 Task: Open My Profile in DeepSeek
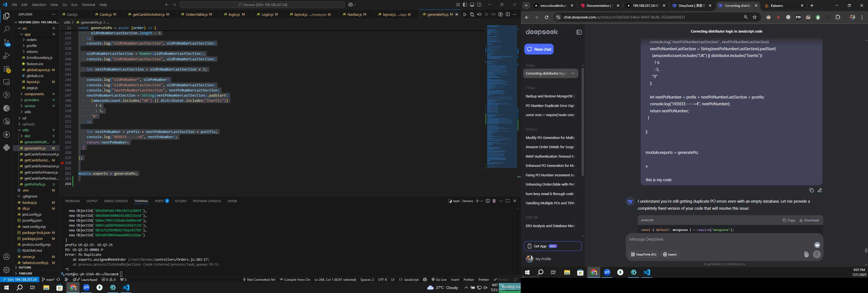tap(538, 259)
